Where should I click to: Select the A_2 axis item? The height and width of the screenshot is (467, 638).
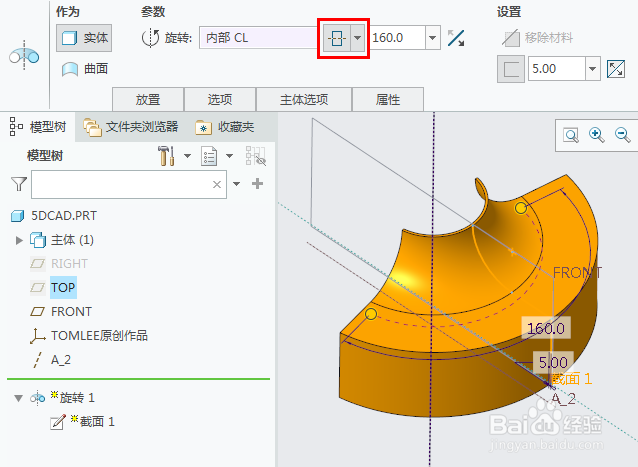[x=61, y=360]
